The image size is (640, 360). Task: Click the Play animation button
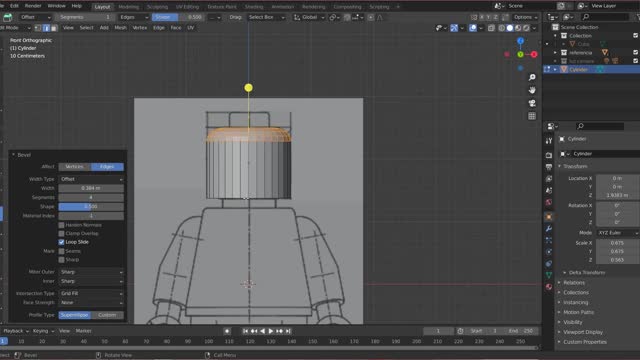pos(271,331)
